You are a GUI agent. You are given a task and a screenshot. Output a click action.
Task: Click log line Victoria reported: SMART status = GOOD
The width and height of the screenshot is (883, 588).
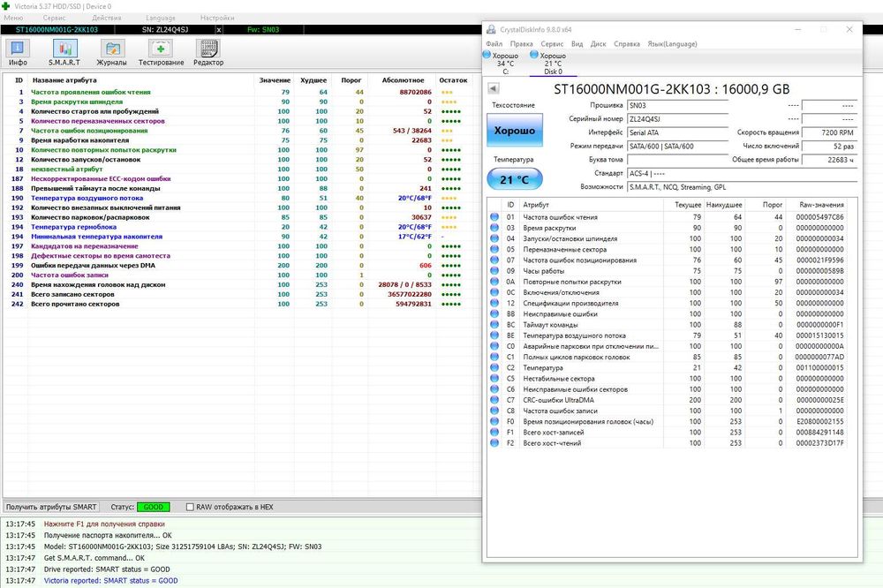(110, 581)
